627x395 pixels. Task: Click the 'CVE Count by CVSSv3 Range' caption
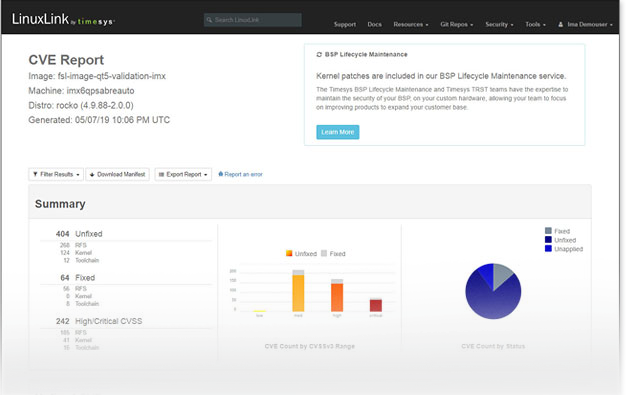point(310,346)
